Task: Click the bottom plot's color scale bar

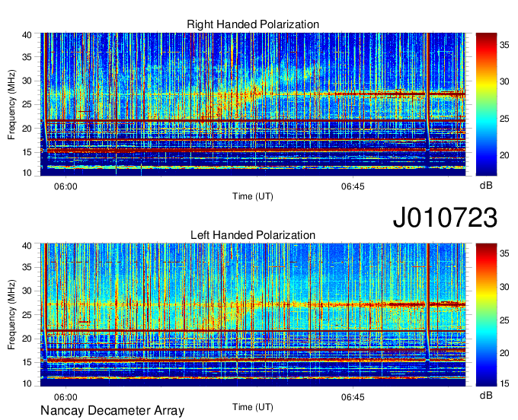Action: coord(486,315)
